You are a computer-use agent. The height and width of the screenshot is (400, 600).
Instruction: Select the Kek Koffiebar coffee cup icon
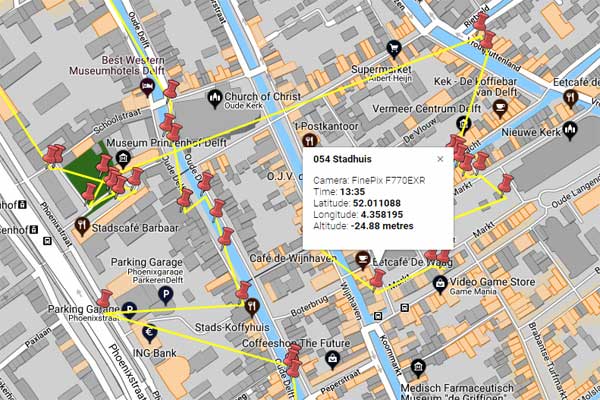(x=500, y=108)
